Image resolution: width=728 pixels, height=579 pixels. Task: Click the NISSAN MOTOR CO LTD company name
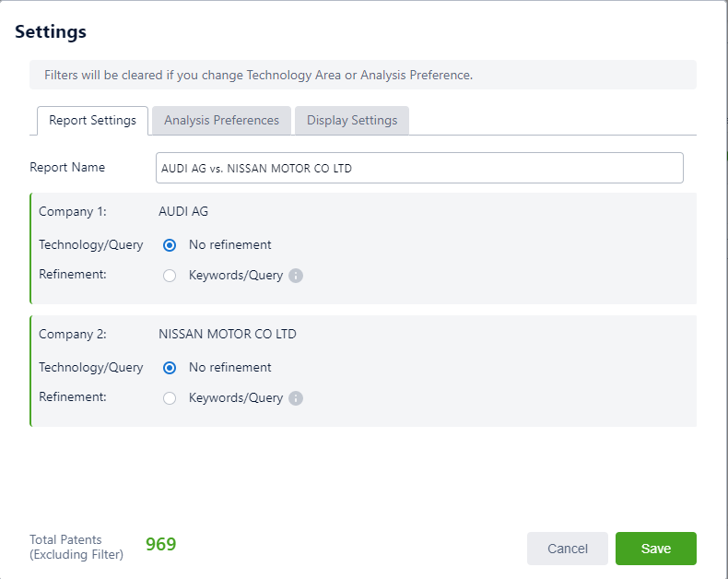coord(228,334)
